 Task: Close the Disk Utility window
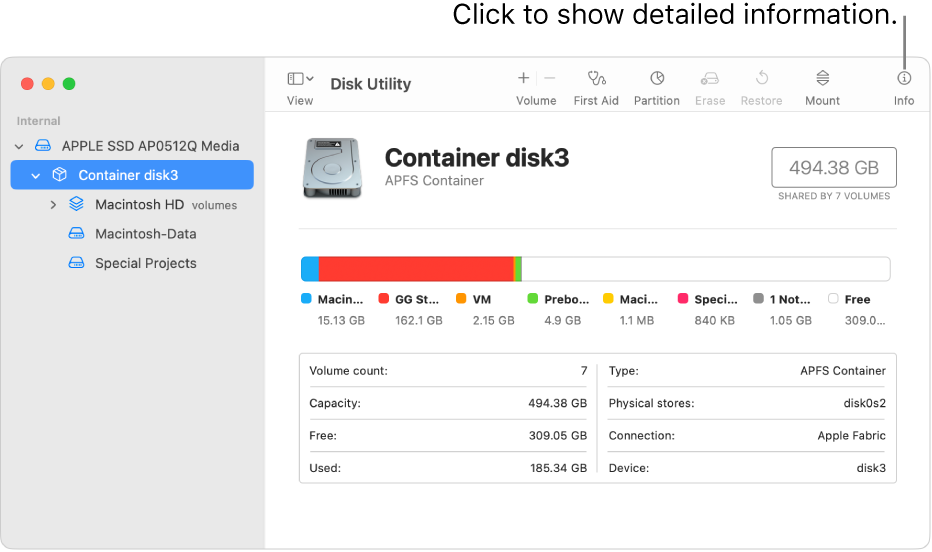[x=27, y=84]
